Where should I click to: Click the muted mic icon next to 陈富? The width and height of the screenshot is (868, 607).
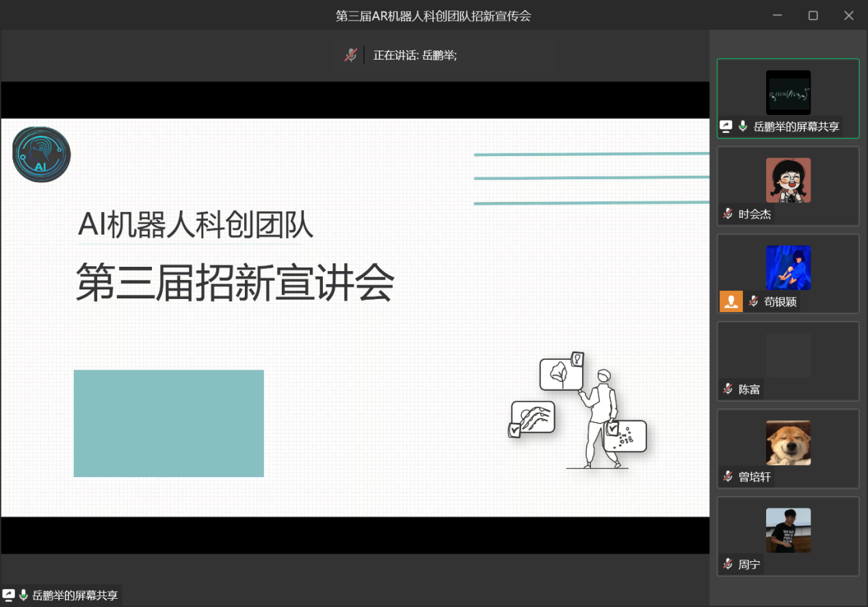coord(728,389)
